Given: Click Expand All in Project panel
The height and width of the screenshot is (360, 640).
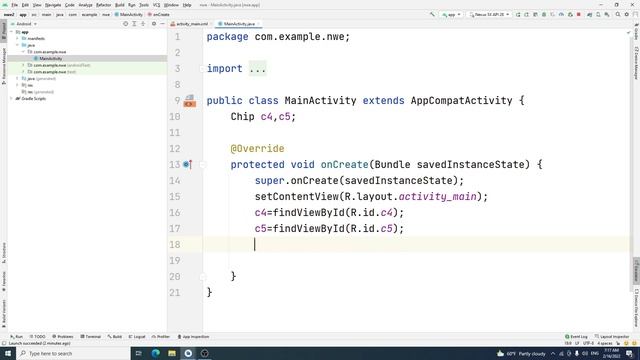Looking at the screenshot, I should click(134, 24).
